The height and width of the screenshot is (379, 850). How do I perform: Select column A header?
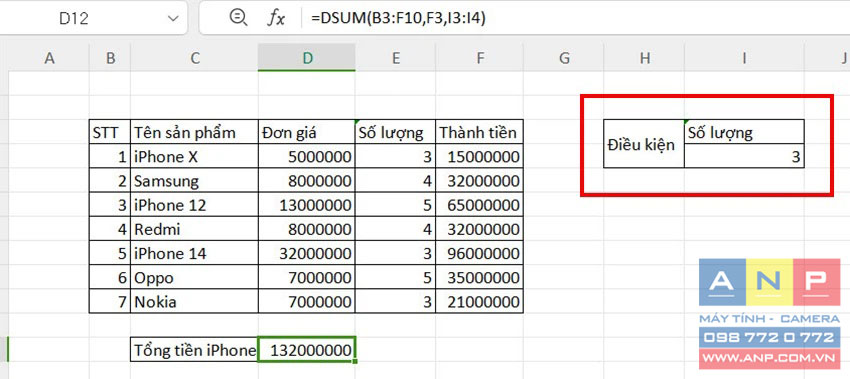point(49,58)
